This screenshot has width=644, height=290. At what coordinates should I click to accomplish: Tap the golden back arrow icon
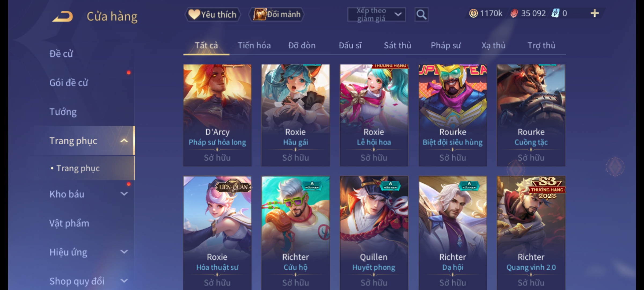(x=63, y=17)
